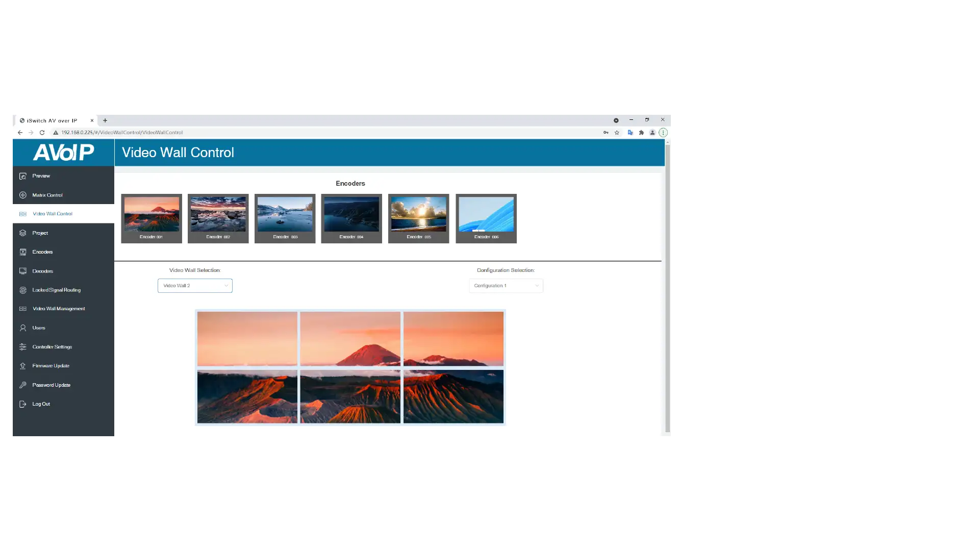
Task: Open the Configuration Selection dropdown
Action: coord(506,286)
